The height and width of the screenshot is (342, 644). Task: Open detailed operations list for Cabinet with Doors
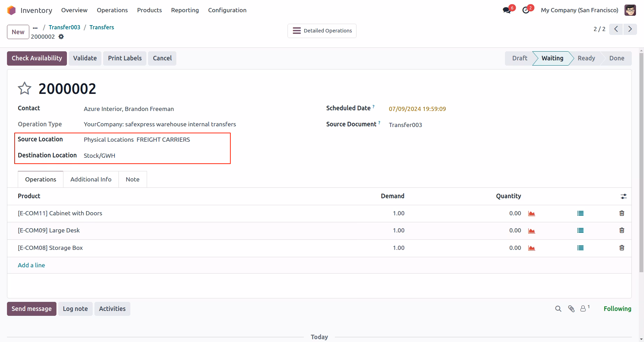coord(580,213)
